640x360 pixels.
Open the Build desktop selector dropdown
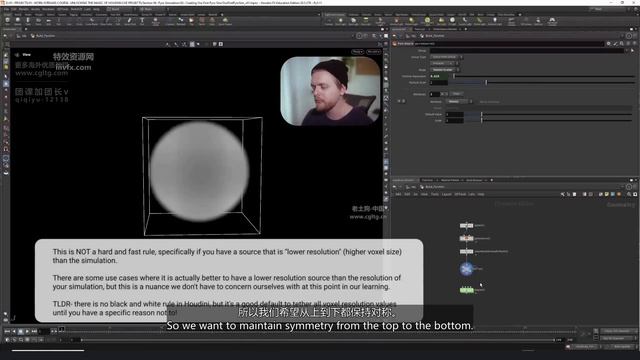coord(120,9)
